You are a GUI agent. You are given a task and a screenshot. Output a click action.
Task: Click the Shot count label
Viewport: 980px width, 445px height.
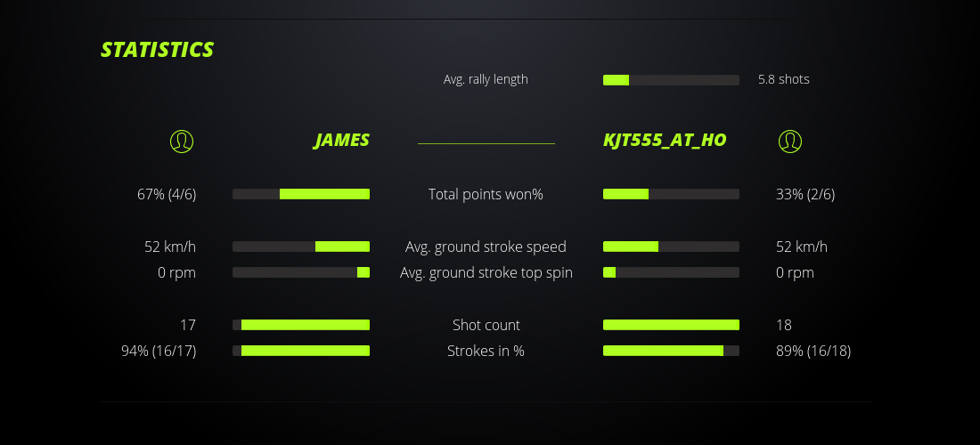point(486,325)
